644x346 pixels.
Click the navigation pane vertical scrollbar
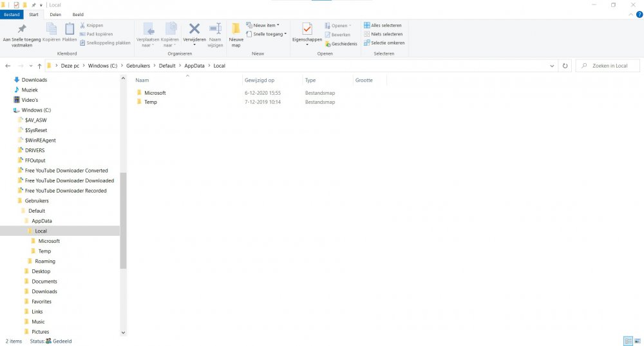coord(123,219)
